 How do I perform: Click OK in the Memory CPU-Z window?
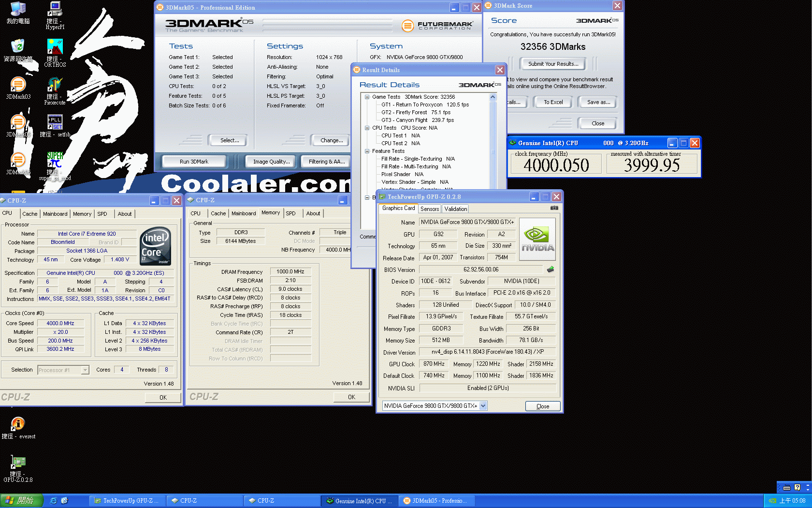[351, 397]
